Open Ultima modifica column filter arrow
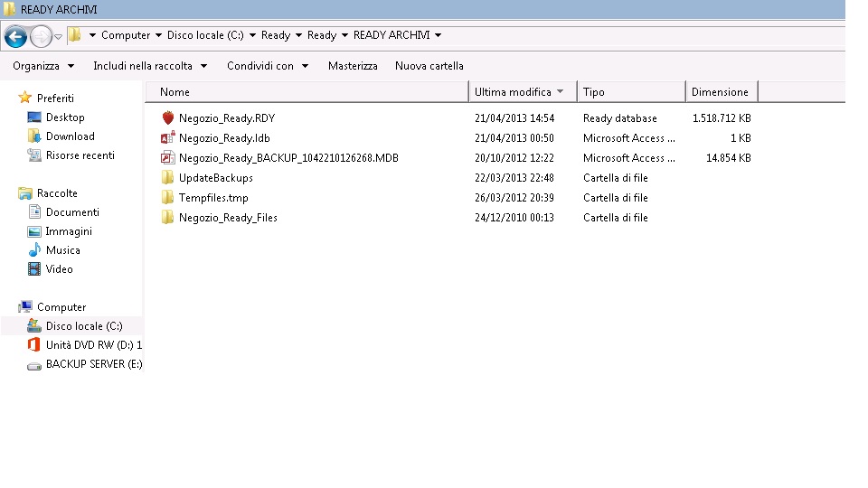This screenshot has height=488, width=868. tap(561, 91)
